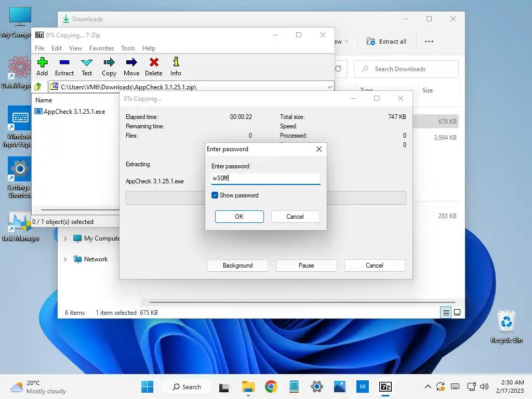Confirm the password with OK

239,217
